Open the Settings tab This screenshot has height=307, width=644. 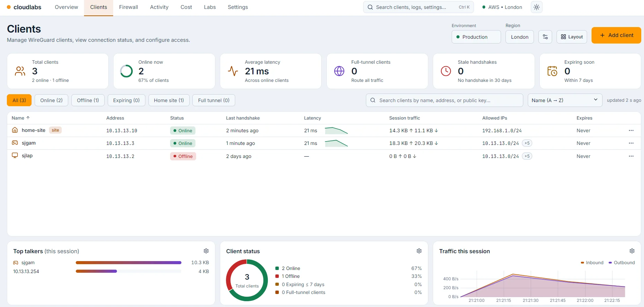(238, 7)
